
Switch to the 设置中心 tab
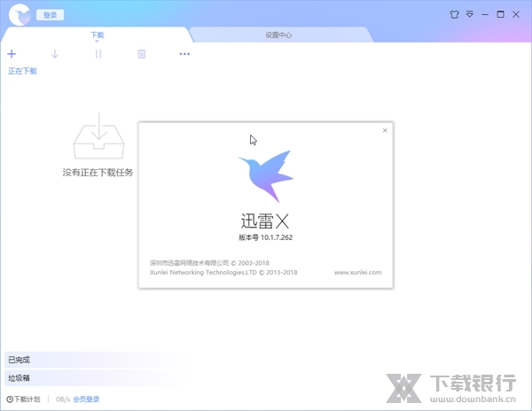click(x=278, y=35)
